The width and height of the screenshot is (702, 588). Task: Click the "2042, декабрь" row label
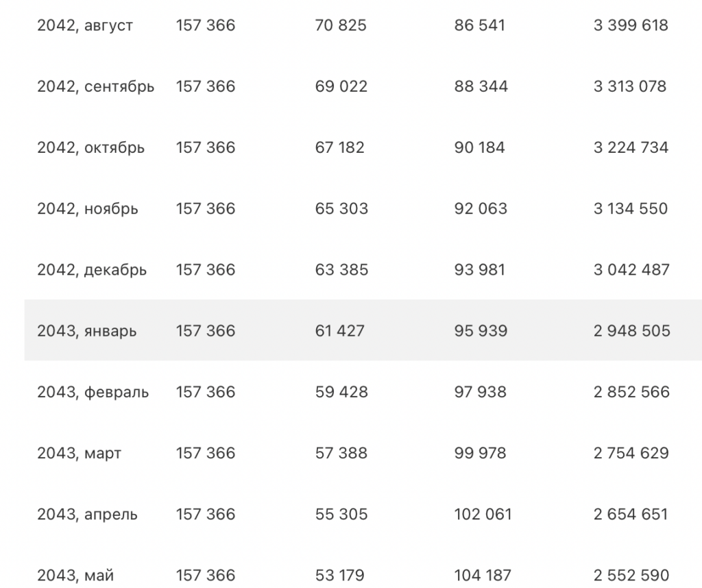point(92,270)
